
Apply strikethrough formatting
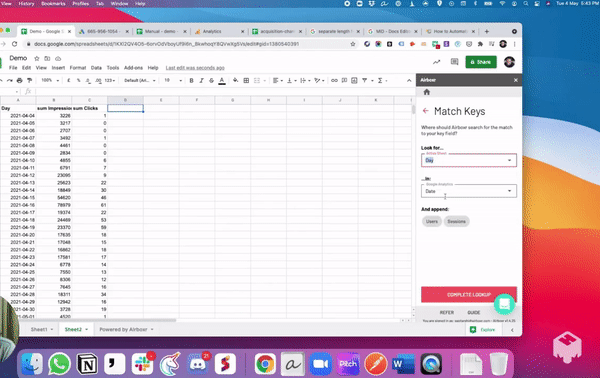click(211, 80)
